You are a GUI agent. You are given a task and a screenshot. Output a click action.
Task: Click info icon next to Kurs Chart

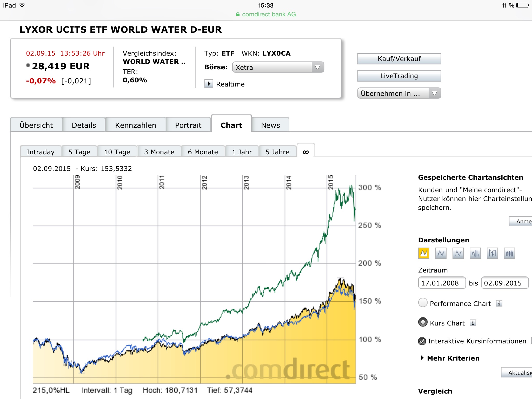[473, 323]
